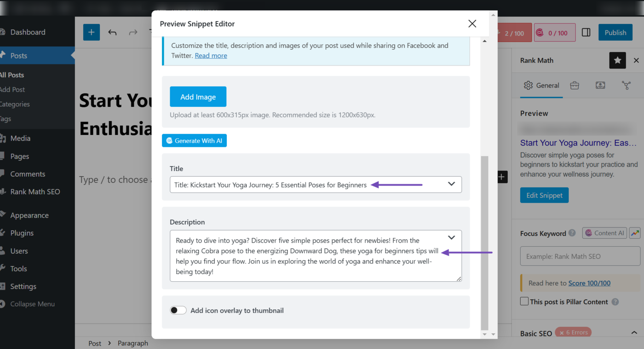
Task: Open the Rank Math Advanced tab icon
Action: 574,85
